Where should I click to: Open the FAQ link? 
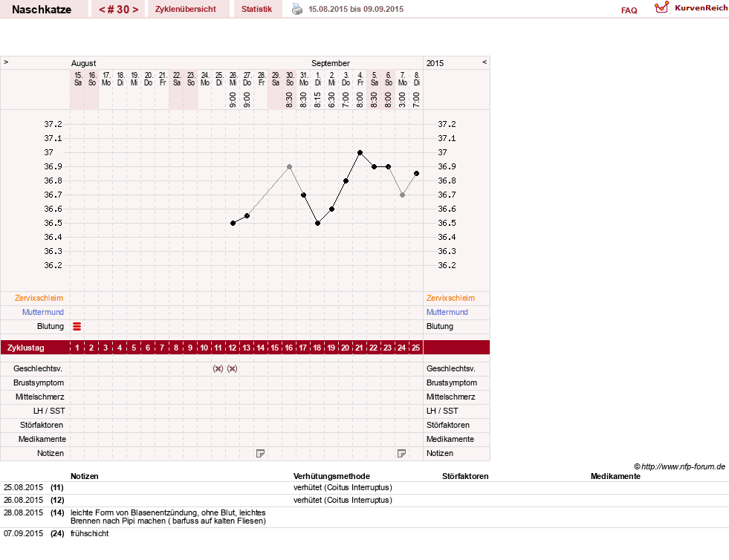tap(629, 10)
